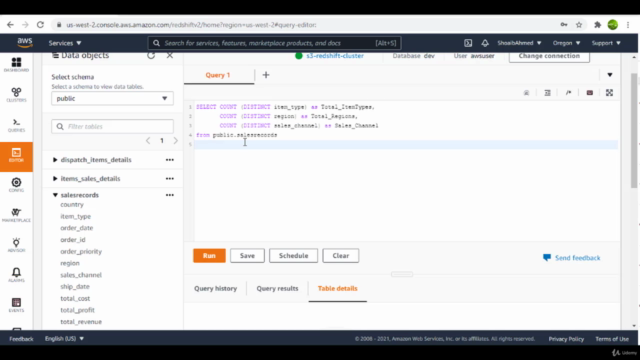This screenshot has width=640, height=360.
Task: Open the schema dropdown showing public
Action: (x=112, y=98)
